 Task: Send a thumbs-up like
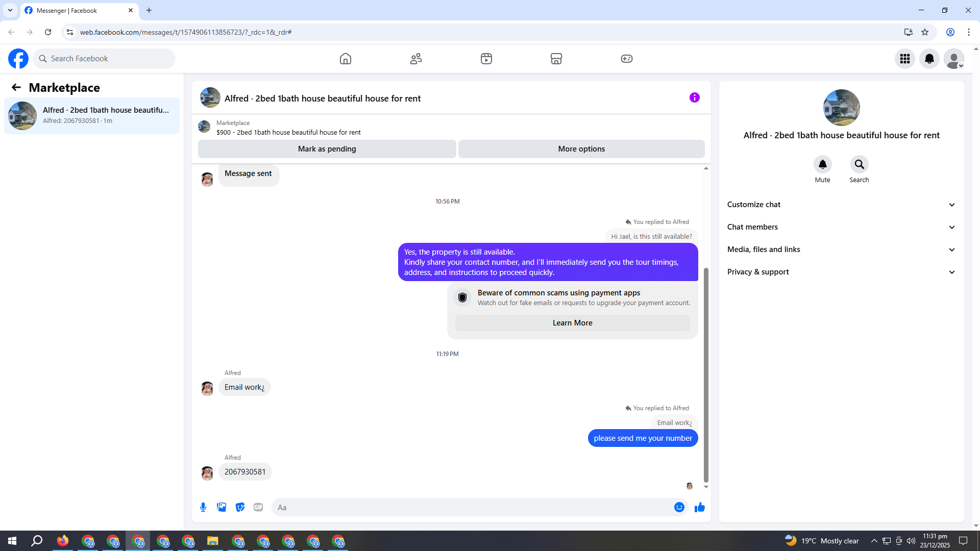click(x=699, y=507)
